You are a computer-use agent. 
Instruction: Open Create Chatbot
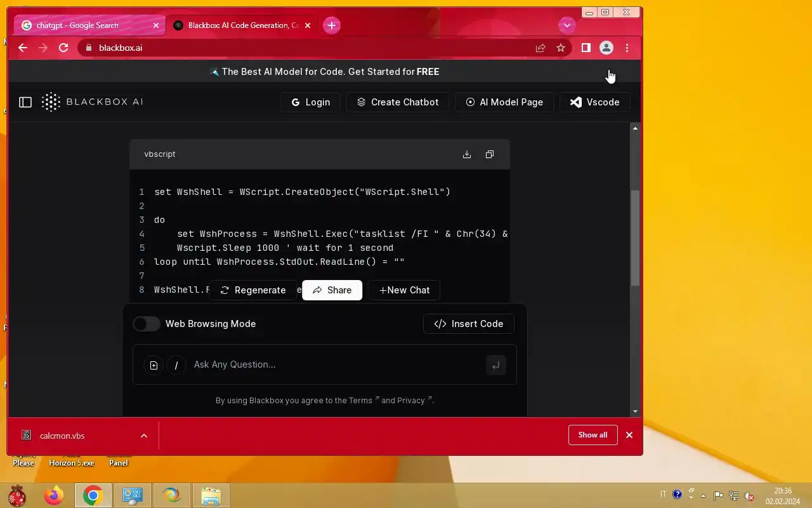pyautogui.click(x=398, y=102)
